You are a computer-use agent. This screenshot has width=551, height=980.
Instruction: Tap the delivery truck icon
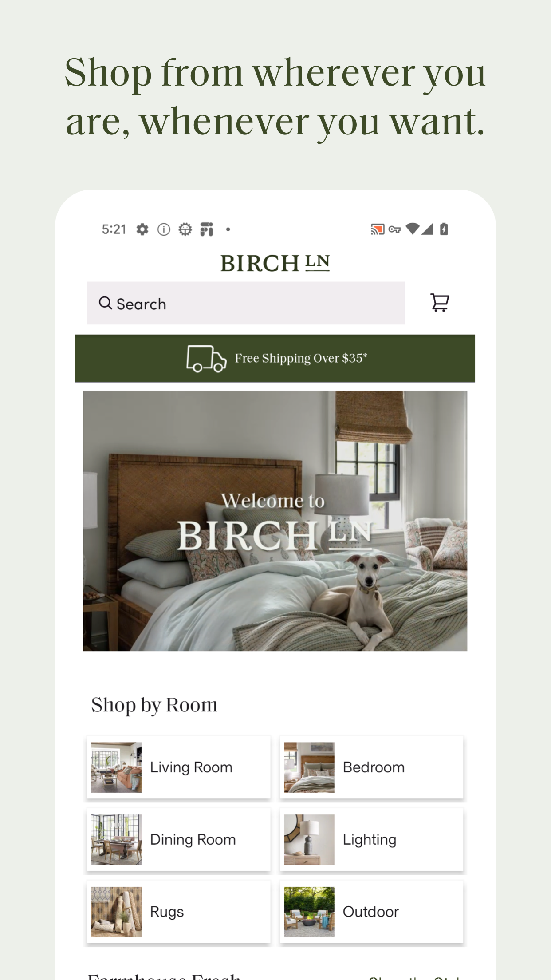coord(206,359)
